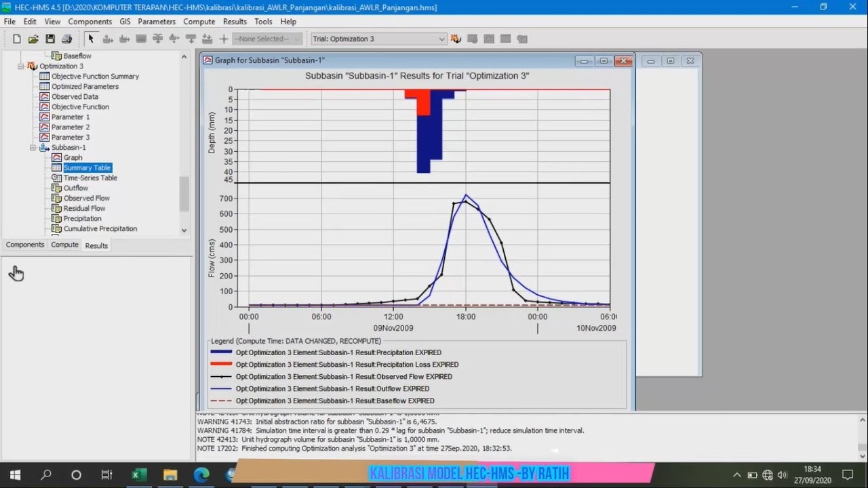This screenshot has height=488, width=868.
Task: Click results tree scroll up arrow
Action: (184, 57)
